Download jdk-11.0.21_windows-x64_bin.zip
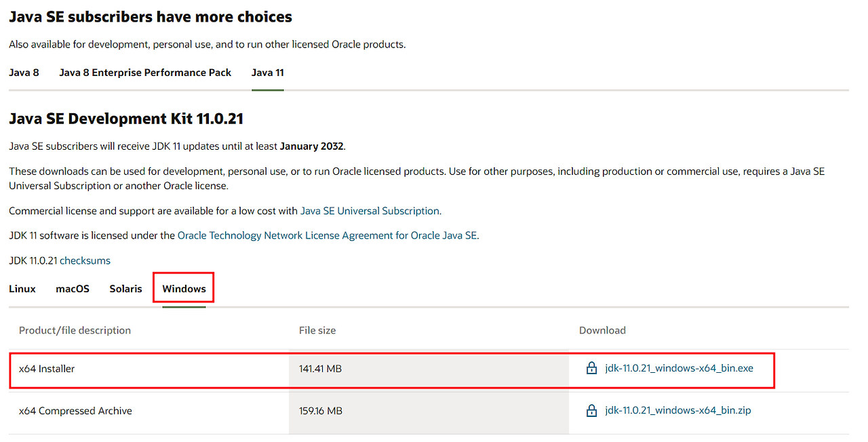868x442 pixels. point(678,411)
